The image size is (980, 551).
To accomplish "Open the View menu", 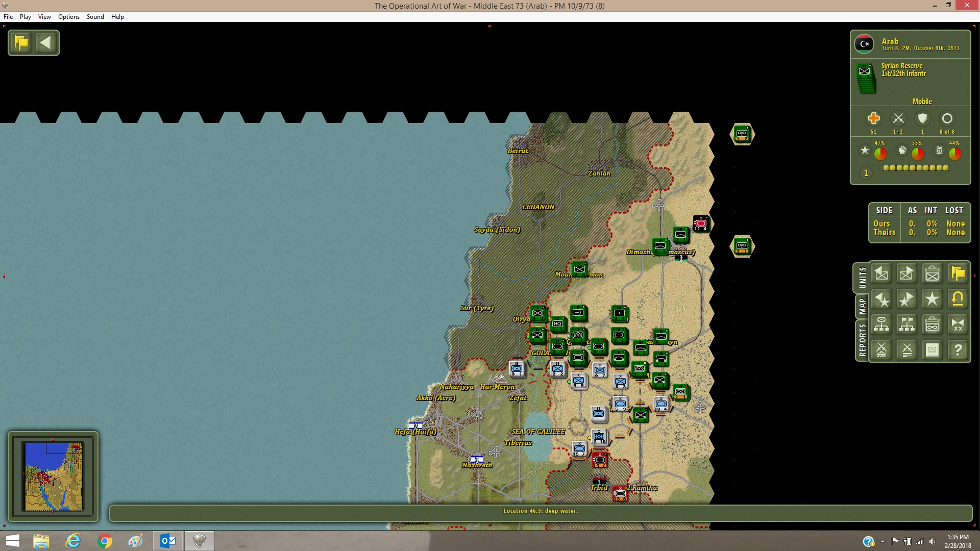I will [x=44, y=17].
